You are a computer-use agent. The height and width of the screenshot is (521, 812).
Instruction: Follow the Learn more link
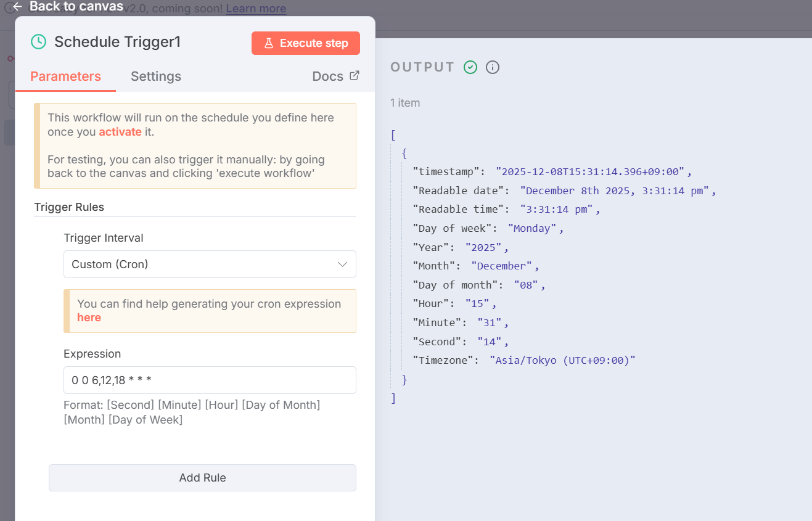(x=256, y=9)
